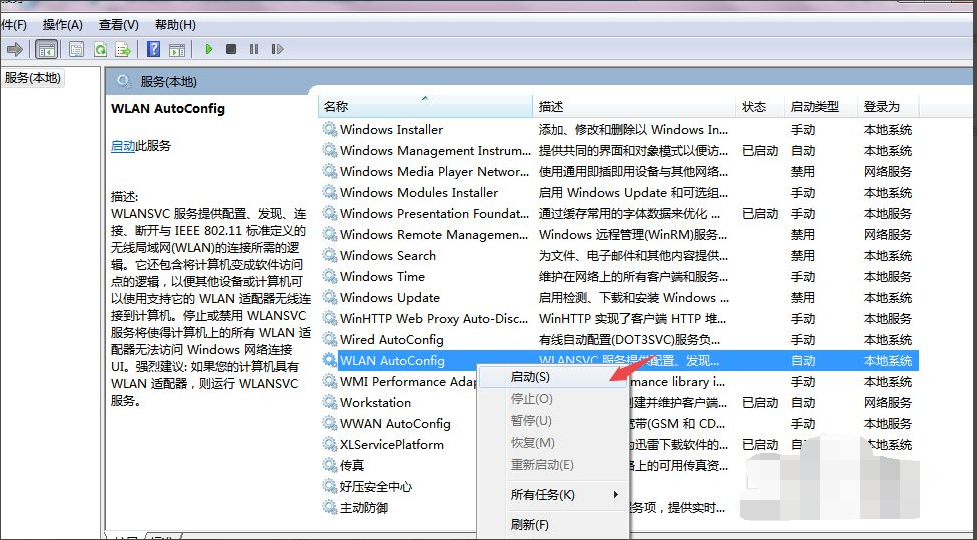Click the Pause Service toolbar icon
977x540 pixels.
click(253, 49)
